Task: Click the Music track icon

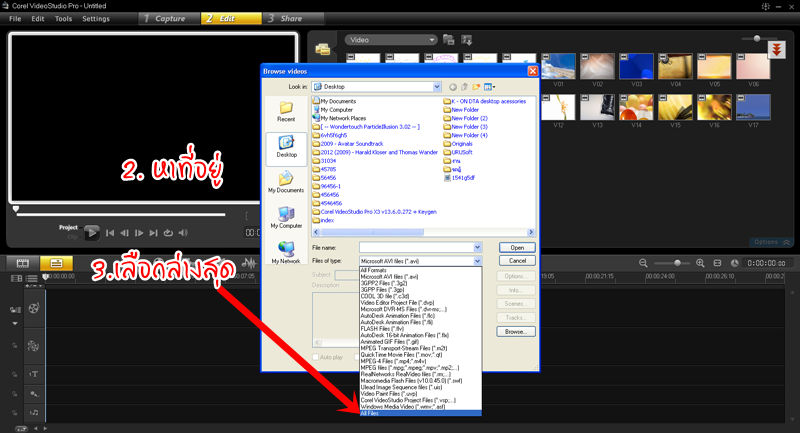Action: point(33,412)
